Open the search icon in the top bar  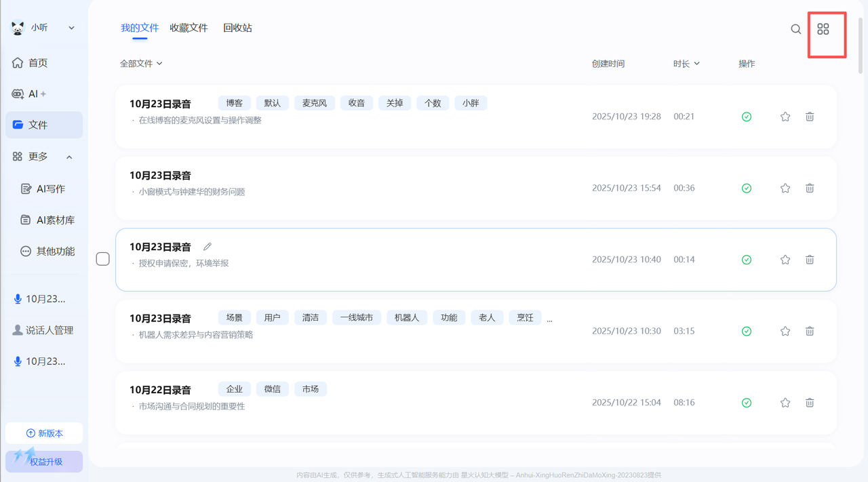click(x=796, y=29)
